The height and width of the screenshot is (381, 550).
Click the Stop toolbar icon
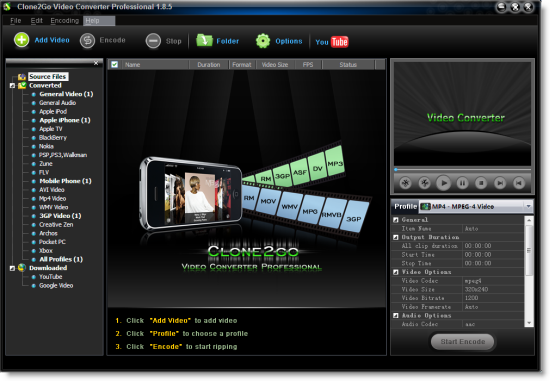pyautogui.click(x=153, y=41)
